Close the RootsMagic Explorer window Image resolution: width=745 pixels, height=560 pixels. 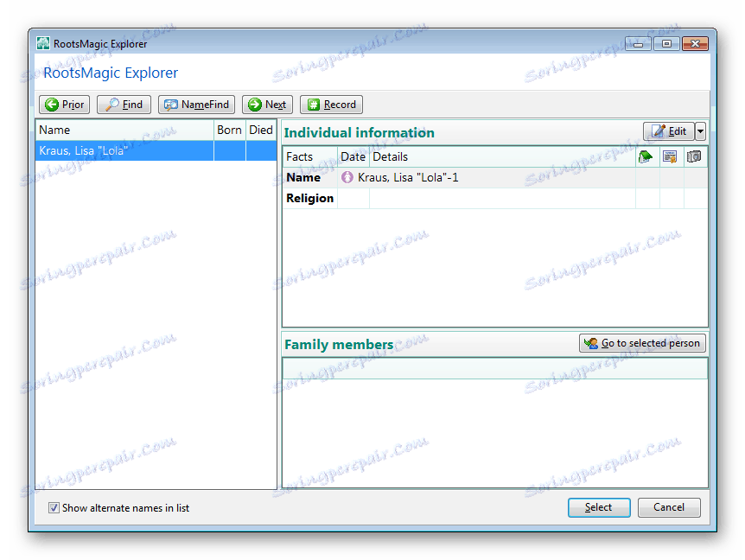(695, 44)
